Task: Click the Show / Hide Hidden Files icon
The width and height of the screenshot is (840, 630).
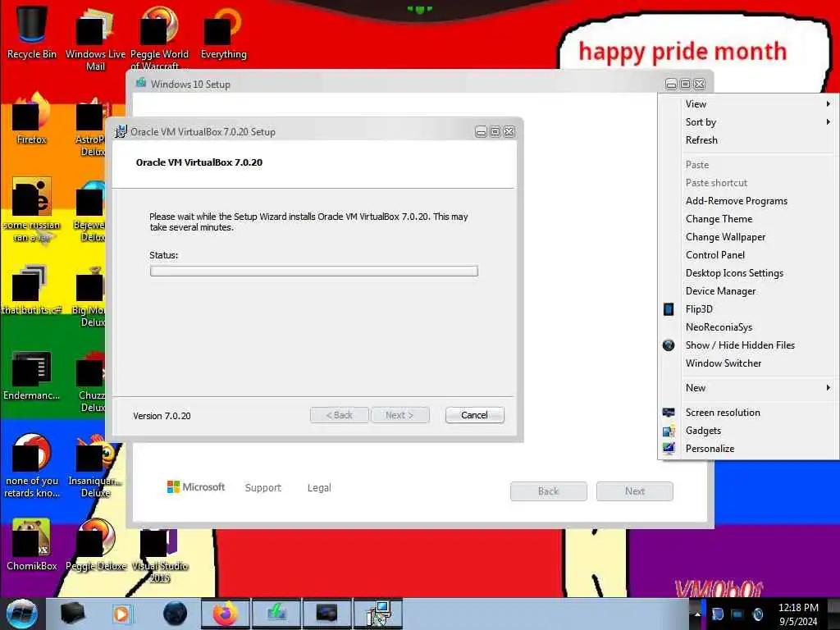Action: click(669, 345)
